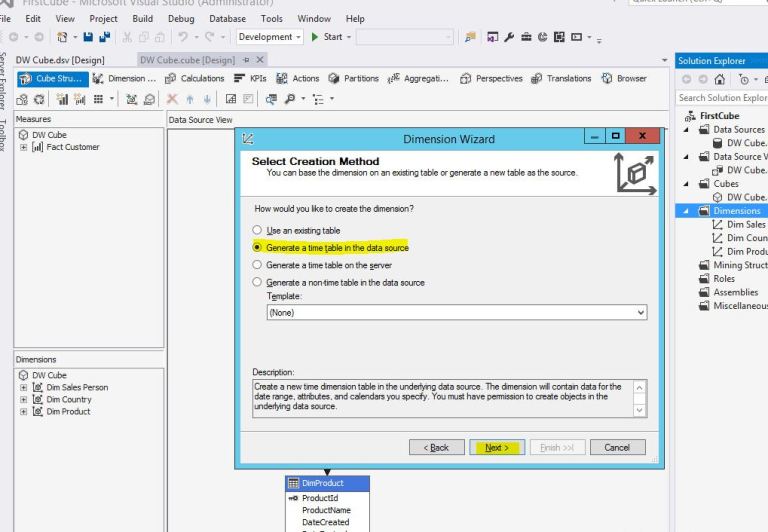Screen dimensions: 768x532
Task: Click the Find in Files folder icon
Action: (x=471, y=37)
